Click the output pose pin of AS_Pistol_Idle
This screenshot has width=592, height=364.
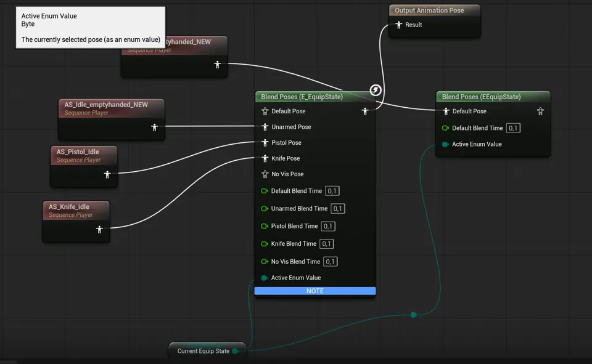pyautogui.click(x=107, y=175)
